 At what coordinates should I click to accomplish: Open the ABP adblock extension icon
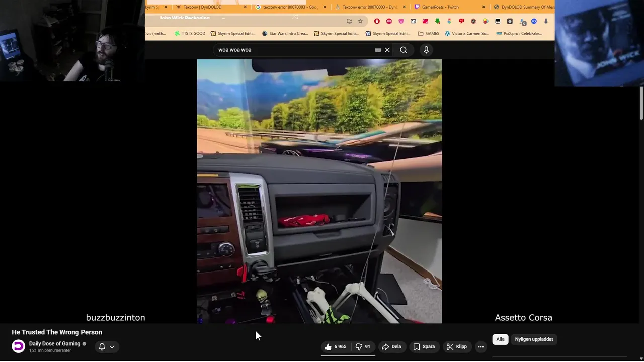coord(389,21)
